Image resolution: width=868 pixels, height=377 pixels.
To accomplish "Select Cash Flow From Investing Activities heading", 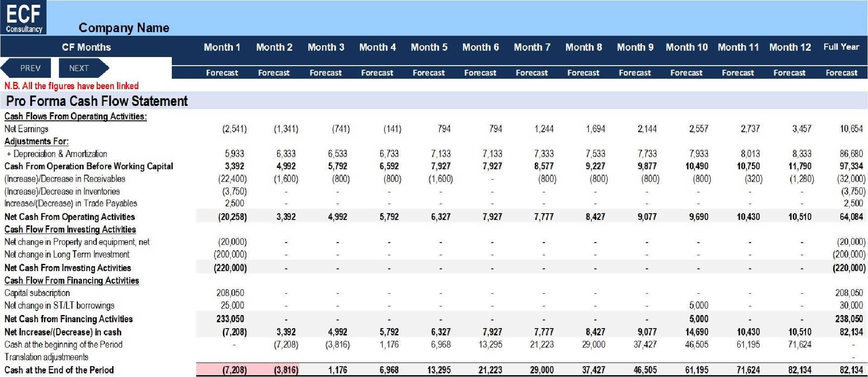I will pos(70,229).
